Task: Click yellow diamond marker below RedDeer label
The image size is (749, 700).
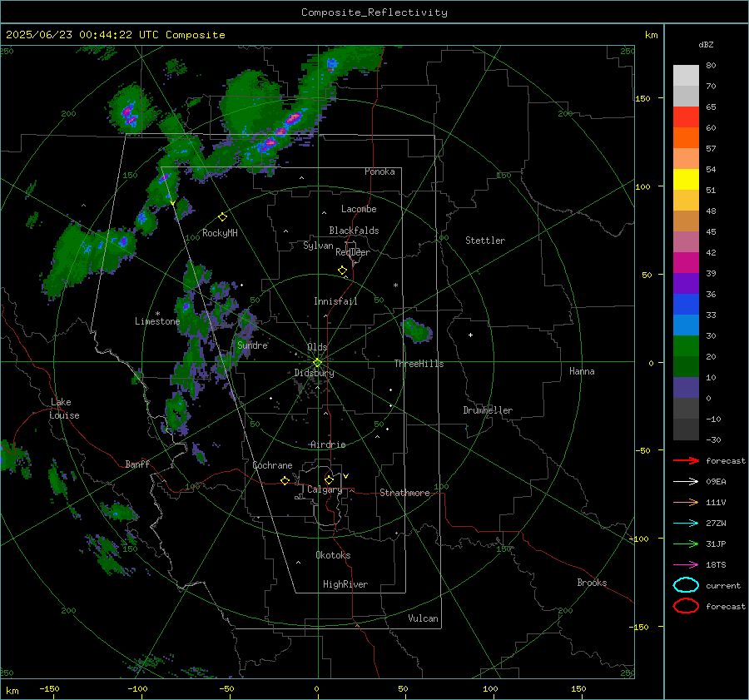Action: (342, 271)
